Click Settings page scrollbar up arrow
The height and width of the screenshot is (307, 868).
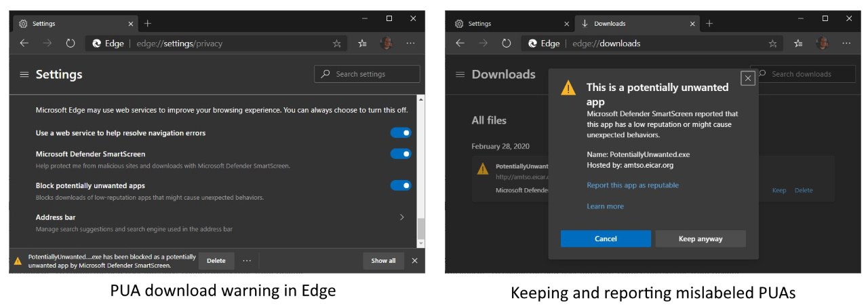coord(420,100)
